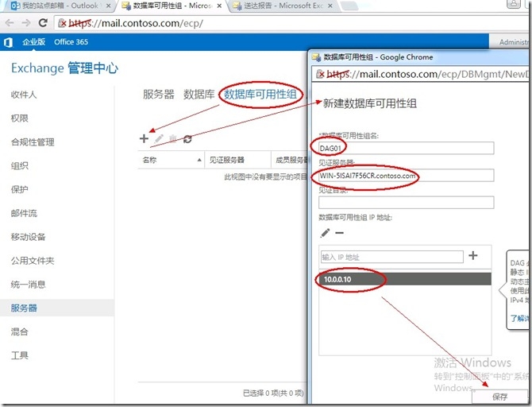Image resolution: width=532 pixels, height=407 pixels.
Task: Click the refresh icon in DAG list toolbar
Action: click(x=187, y=139)
